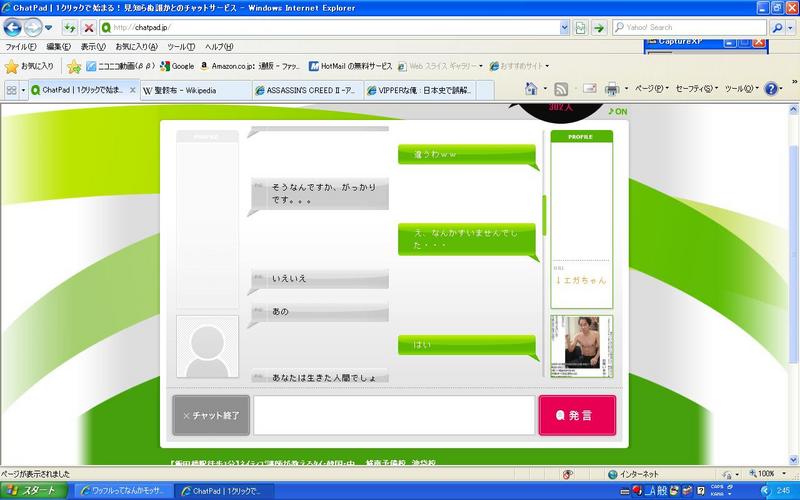The image size is (800, 500).
Task: Switch to the 聖骸布 Wikipedia tab
Action: tap(196, 90)
